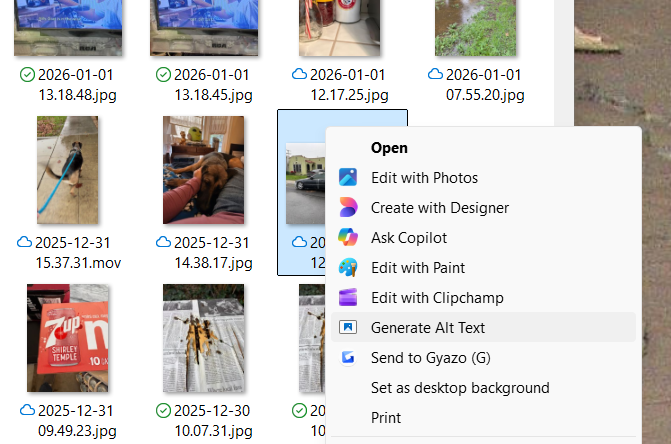Click the Gyazo icon in the context menu
Viewport: 671px width, 444px height.
pos(348,357)
